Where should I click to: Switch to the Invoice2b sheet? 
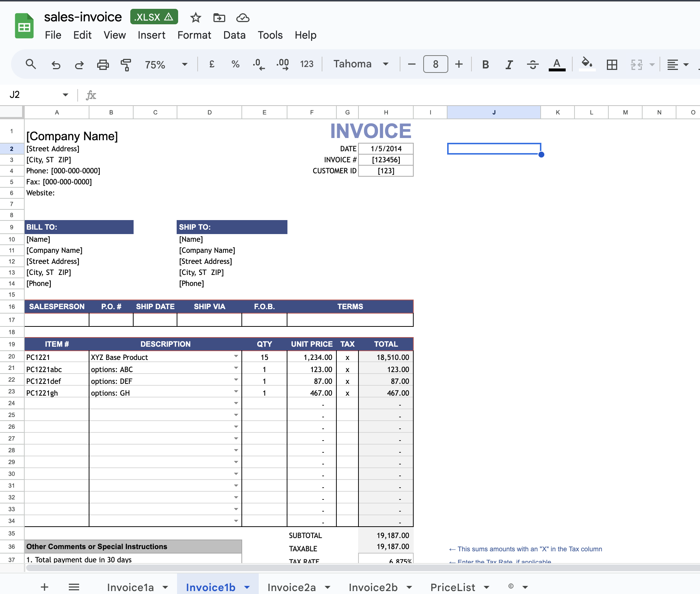click(x=373, y=587)
